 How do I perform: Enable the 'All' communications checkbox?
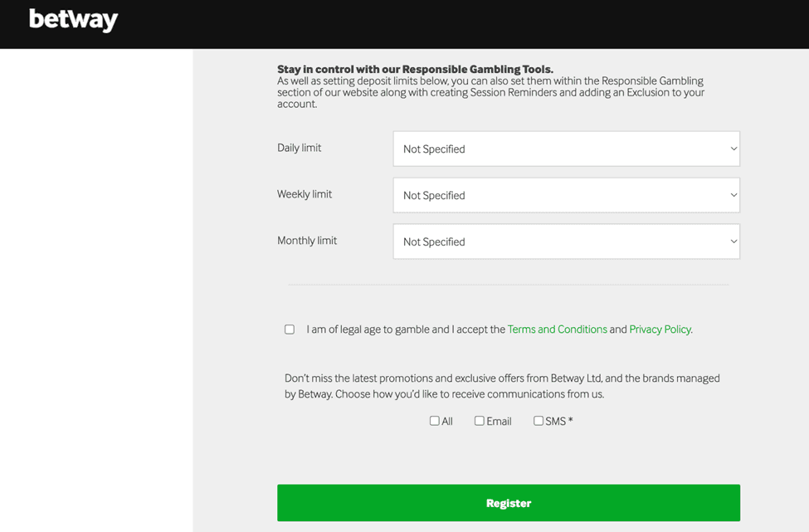click(x=434, y=421)
